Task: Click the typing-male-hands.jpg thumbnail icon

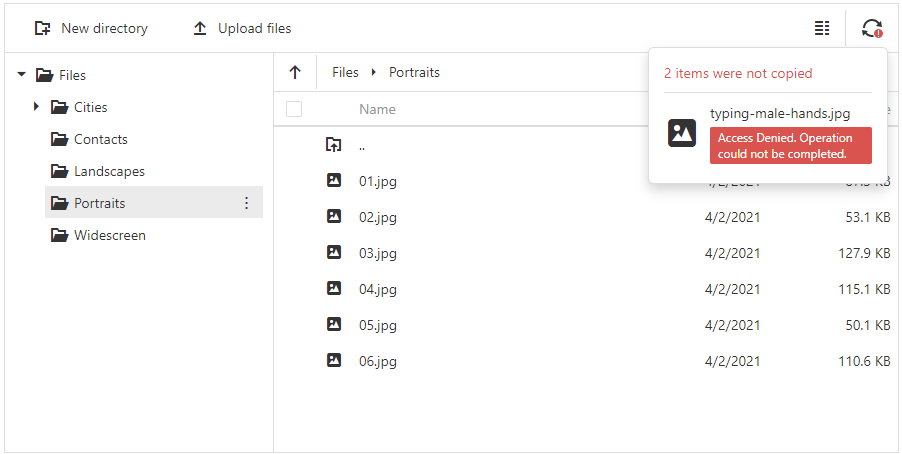Action: (682, 133)
